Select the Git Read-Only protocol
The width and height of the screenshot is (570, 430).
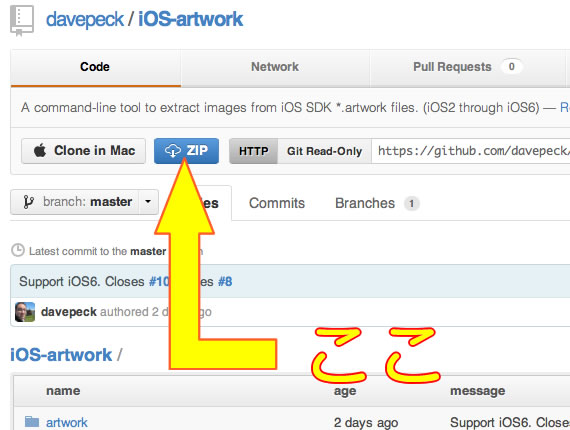click(x=324, y=151)
